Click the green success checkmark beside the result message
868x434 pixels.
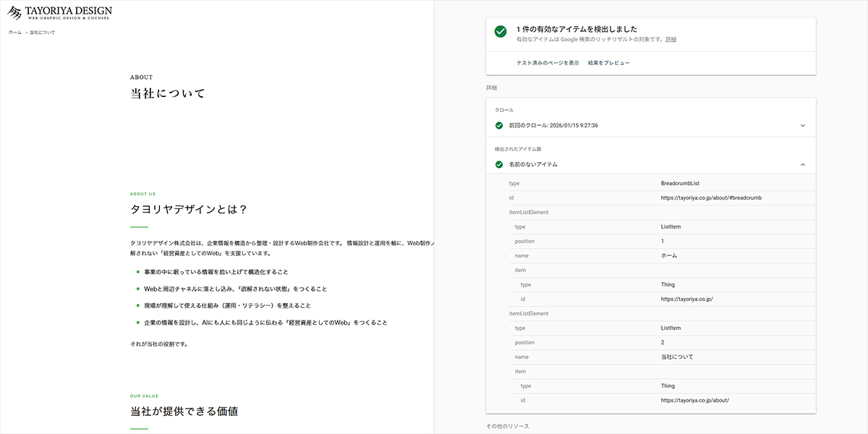point(499,32)
